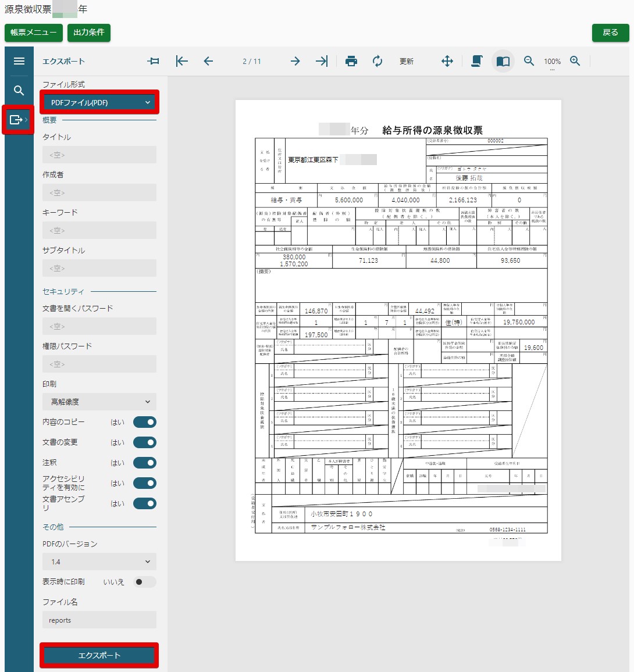Open the hamburger menu in sidebar

click(19, 61)
